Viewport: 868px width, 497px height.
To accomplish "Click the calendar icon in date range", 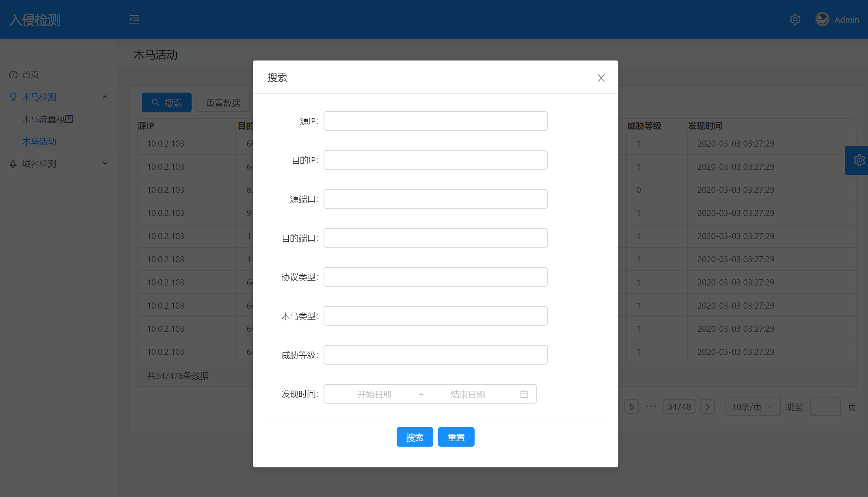I will (524, 394).
